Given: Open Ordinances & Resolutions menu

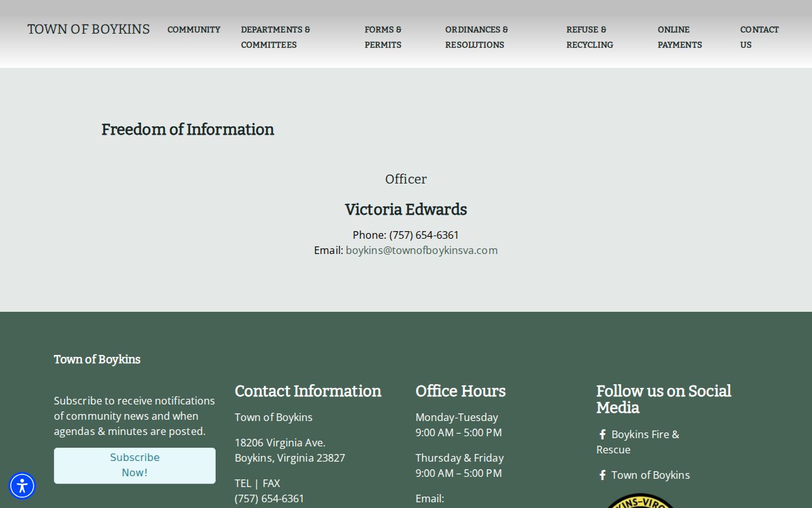Looking at the screenshot, I should [x=476, y=37].
